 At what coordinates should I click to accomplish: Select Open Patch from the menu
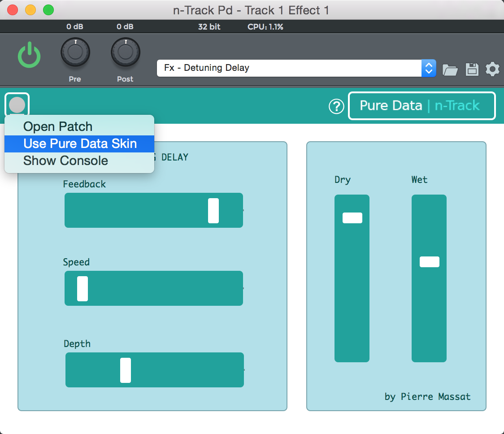coord(58,126)
